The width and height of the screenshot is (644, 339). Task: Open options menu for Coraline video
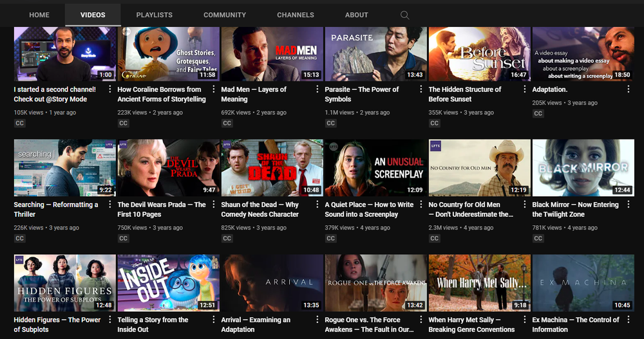point(214,89)
